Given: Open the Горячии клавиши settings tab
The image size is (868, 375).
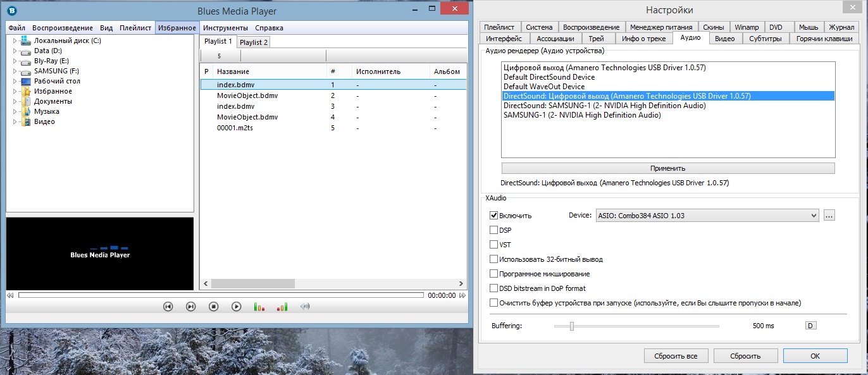Looking at the screenshot, I should [824, 39].
